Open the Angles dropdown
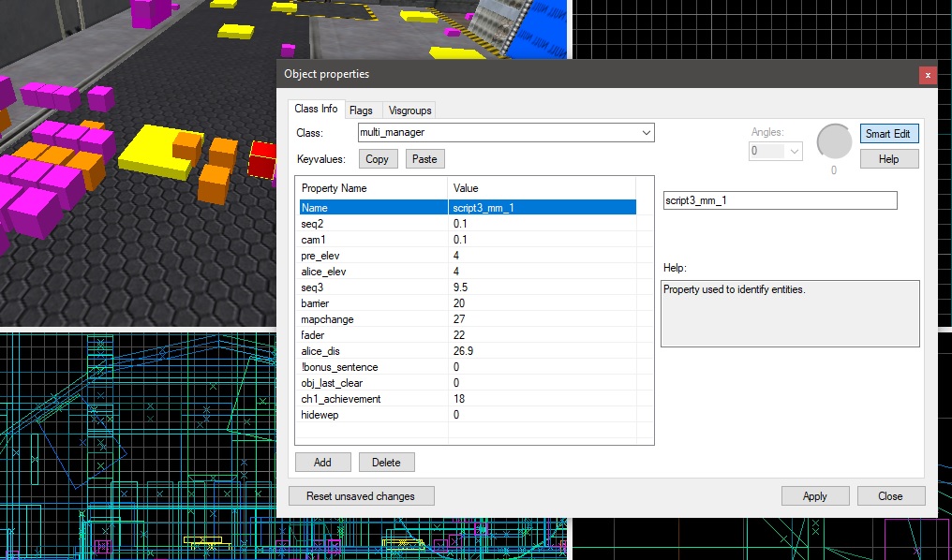Image resolution: width=952 pixels, height=560 pixels. click(x=795, y=151)
